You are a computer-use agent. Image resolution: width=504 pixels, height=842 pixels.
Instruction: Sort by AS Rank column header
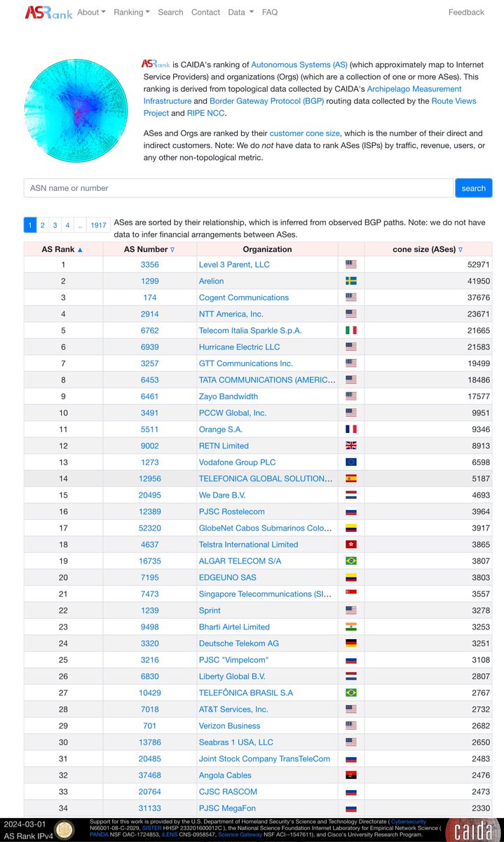pos(62,249)
